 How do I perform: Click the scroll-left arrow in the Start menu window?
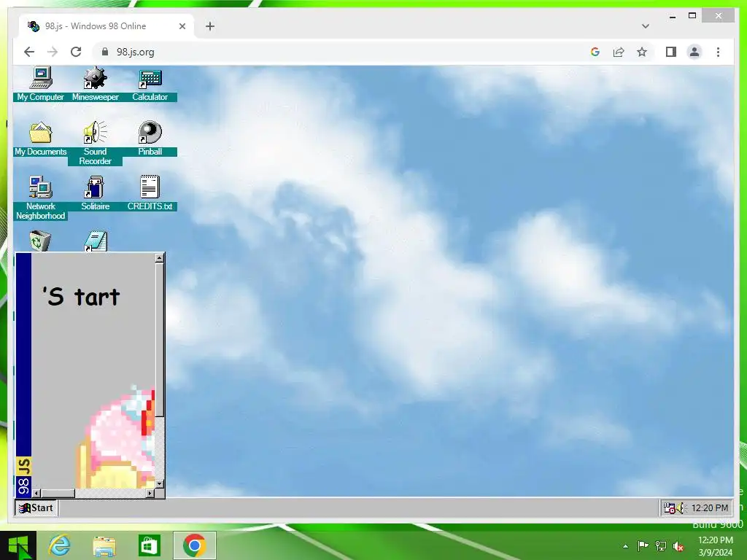click(36, 494)
